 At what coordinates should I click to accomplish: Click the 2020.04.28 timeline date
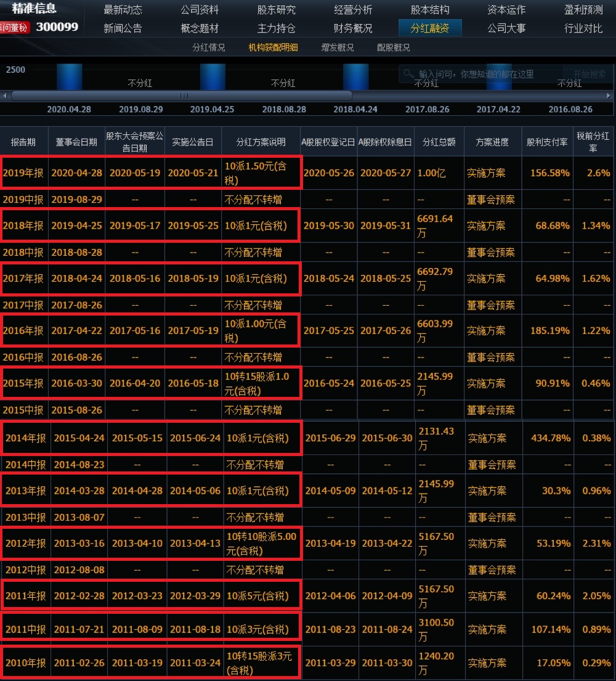tap(69, 109)
